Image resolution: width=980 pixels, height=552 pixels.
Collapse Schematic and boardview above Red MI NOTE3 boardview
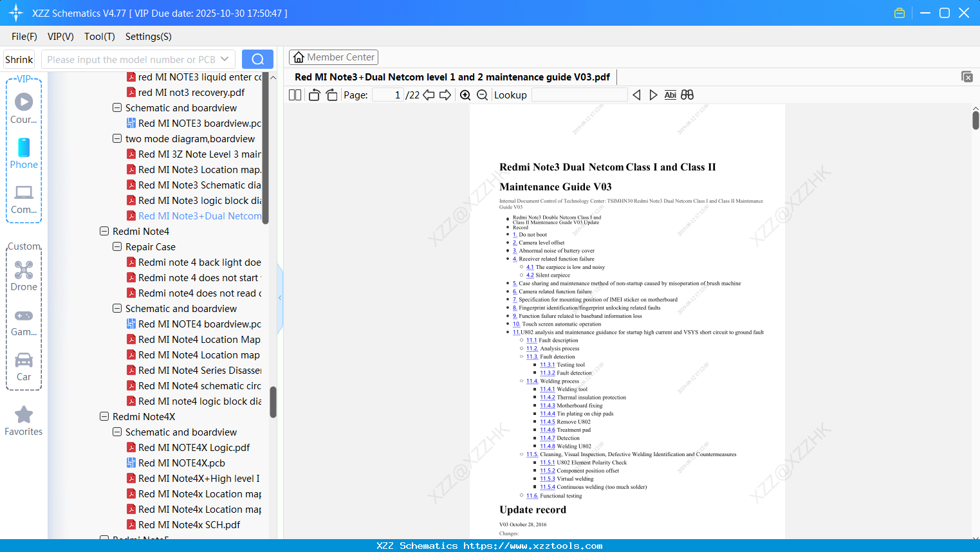117,107
